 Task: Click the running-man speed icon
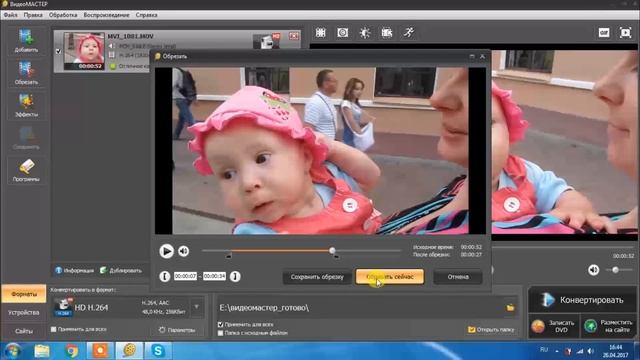409,33
